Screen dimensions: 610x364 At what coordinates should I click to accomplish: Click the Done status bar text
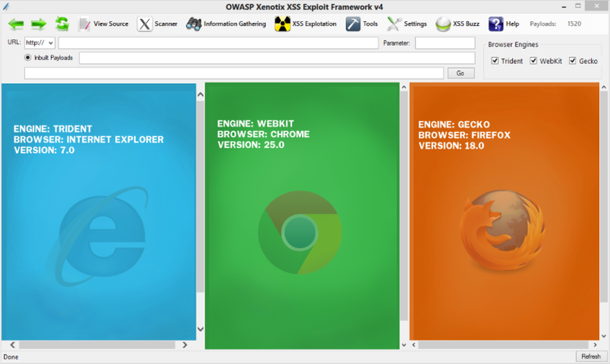(11, 356)
